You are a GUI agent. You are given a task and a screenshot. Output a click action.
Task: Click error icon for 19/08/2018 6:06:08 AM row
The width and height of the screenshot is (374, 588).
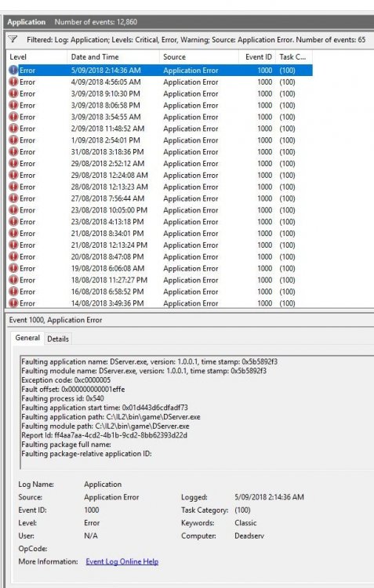tap(13, 268)
